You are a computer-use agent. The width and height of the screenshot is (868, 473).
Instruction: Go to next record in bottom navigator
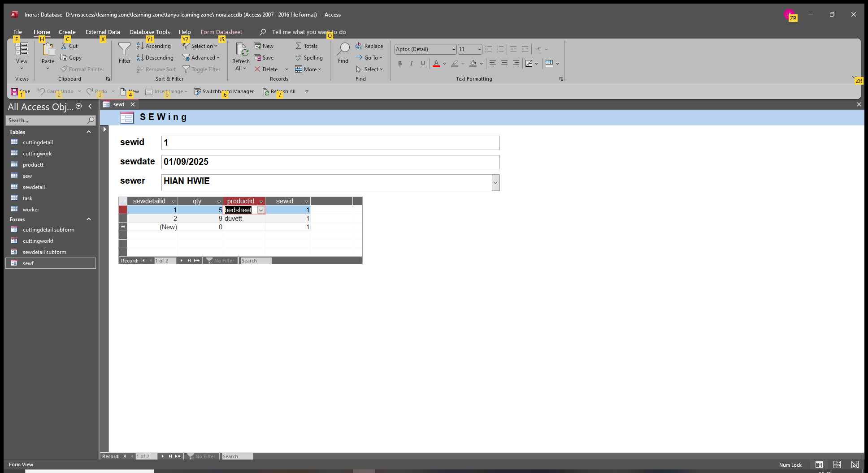click(162, 456)
